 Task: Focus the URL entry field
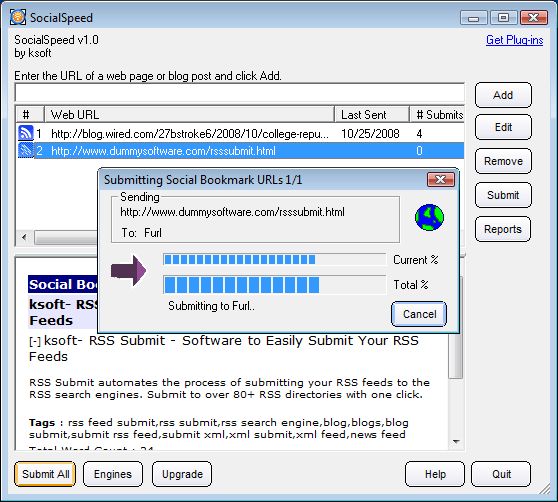(239, 93)
